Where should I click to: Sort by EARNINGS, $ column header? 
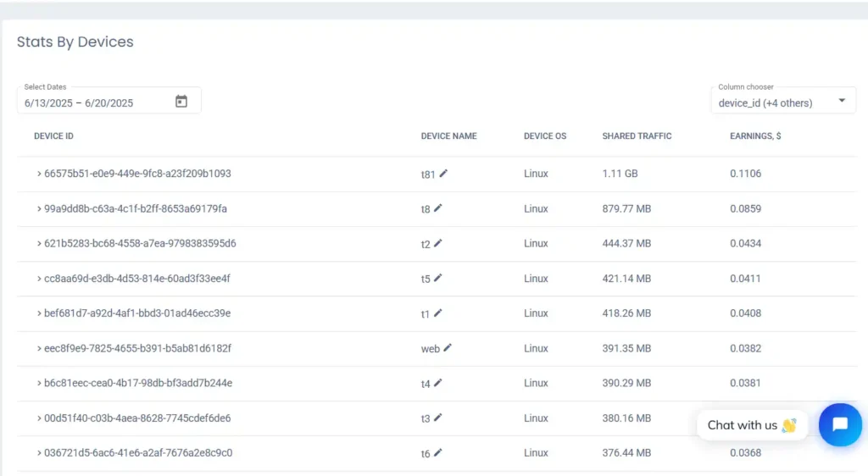(755, 136)
